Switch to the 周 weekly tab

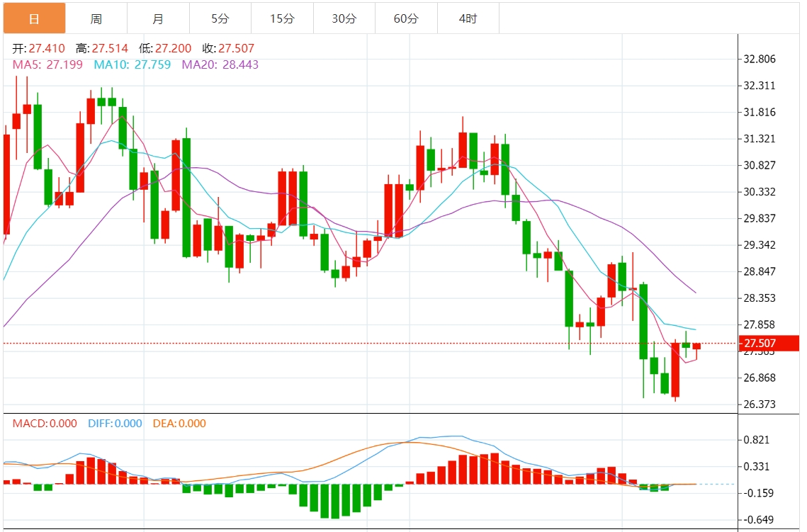point(96,18)
